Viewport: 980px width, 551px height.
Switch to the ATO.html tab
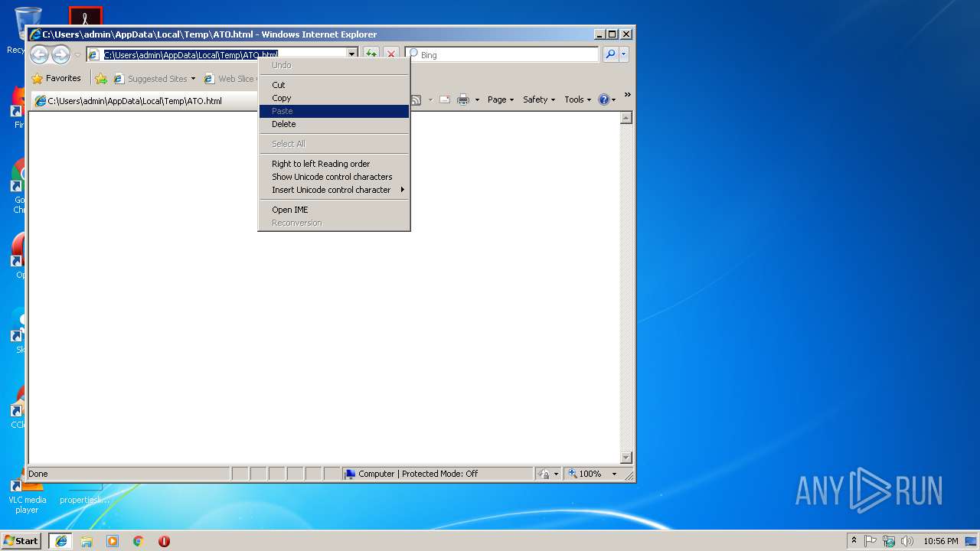[x=145, y=100]
